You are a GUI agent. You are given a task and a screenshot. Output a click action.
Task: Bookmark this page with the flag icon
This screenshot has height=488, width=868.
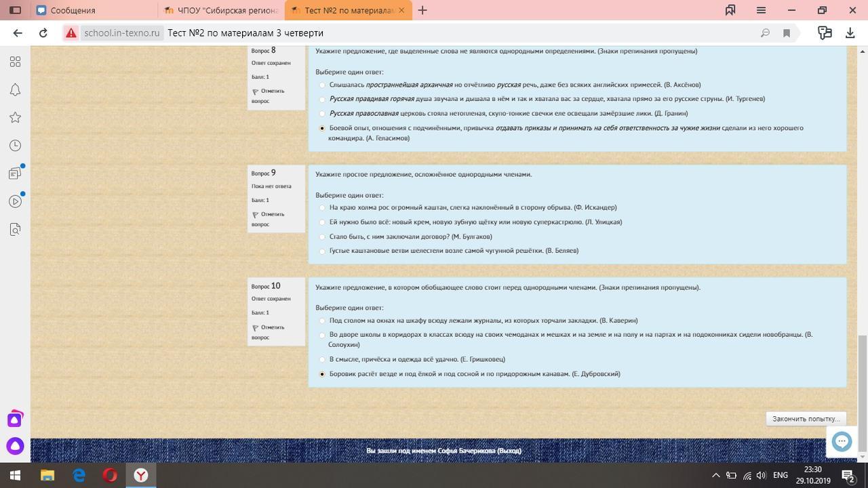tap(787, 33)
